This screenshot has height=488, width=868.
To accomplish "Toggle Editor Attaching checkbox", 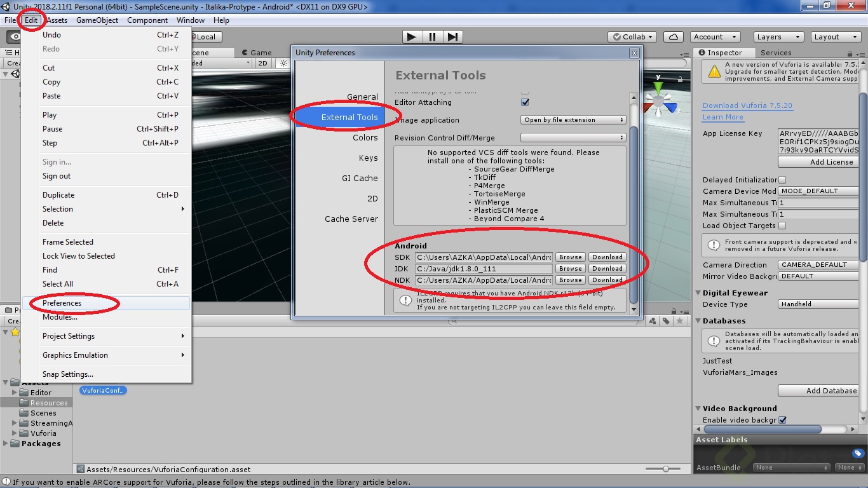I will tap(525, 102).
